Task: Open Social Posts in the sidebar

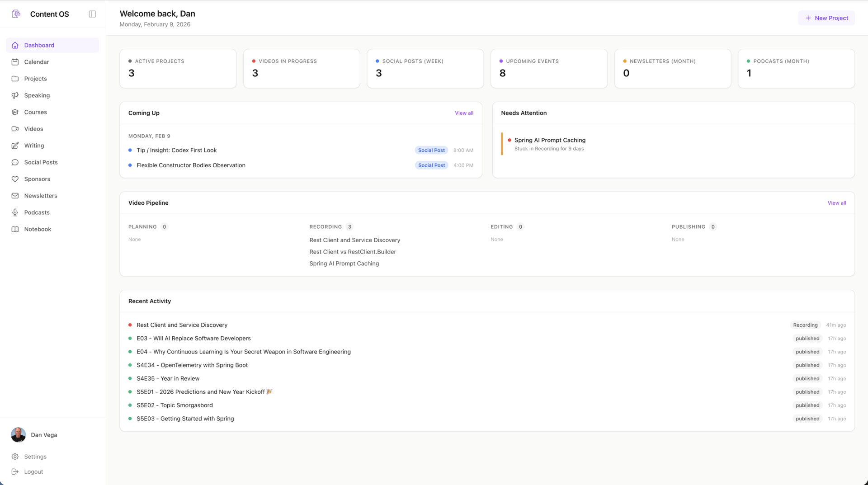Action: (41, 162)
